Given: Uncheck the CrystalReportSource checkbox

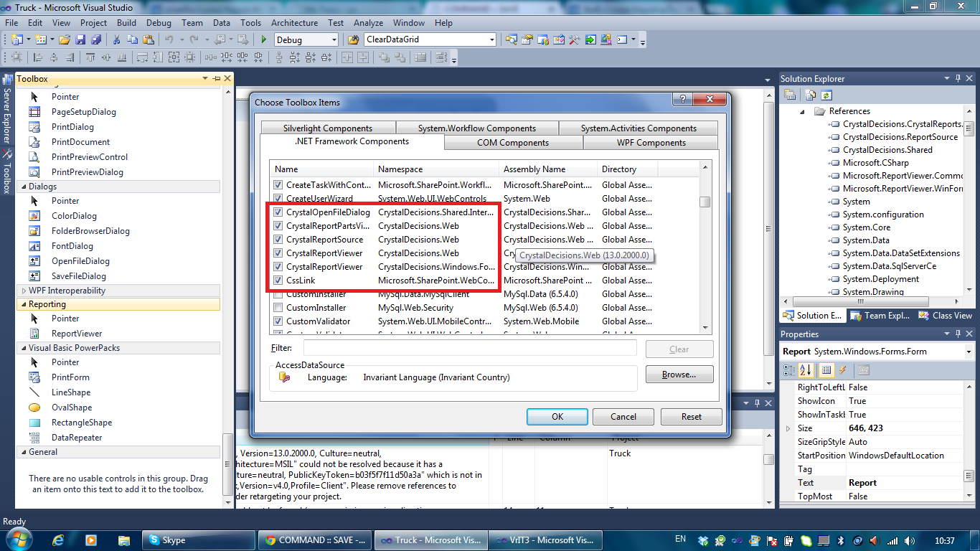Looking at the screenshot, I should pyautogui.click(x=278, y=240).
